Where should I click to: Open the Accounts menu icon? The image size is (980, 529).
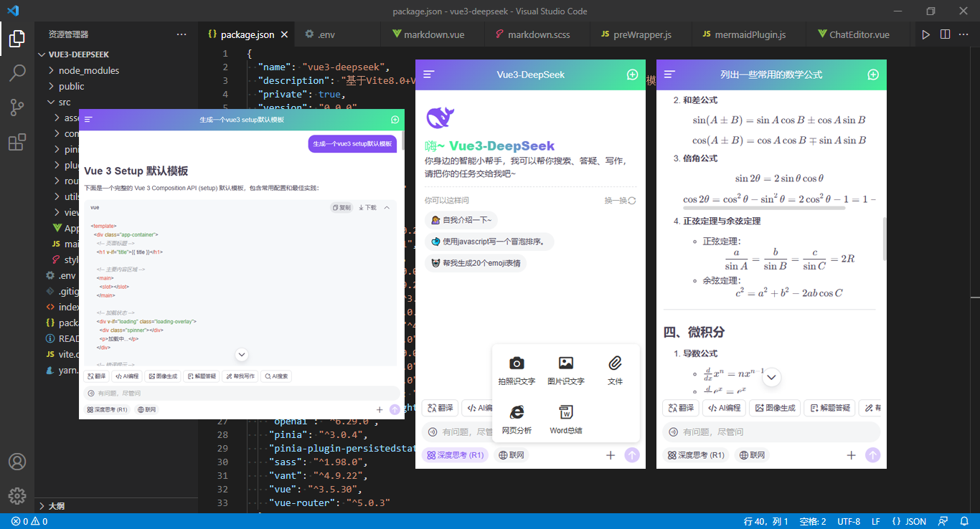(17, 461)
